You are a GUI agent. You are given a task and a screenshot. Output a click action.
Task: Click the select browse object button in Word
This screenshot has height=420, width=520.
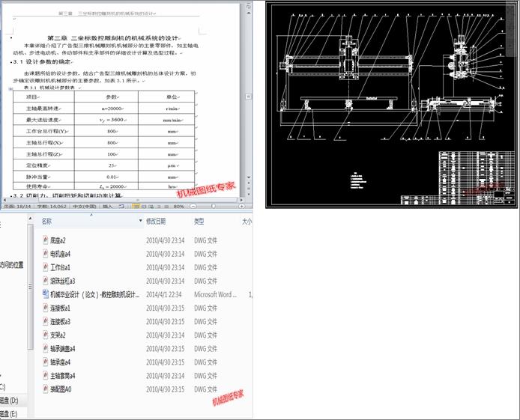tap(249, 187)
